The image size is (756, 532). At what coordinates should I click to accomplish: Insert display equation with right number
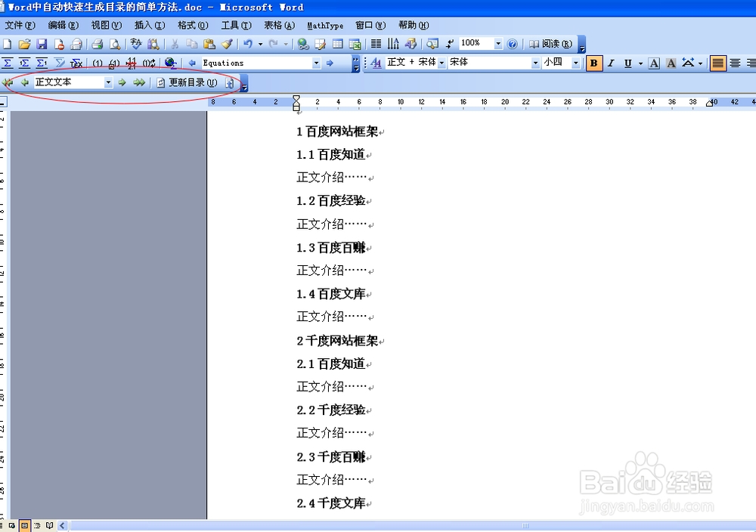point(42,63)
